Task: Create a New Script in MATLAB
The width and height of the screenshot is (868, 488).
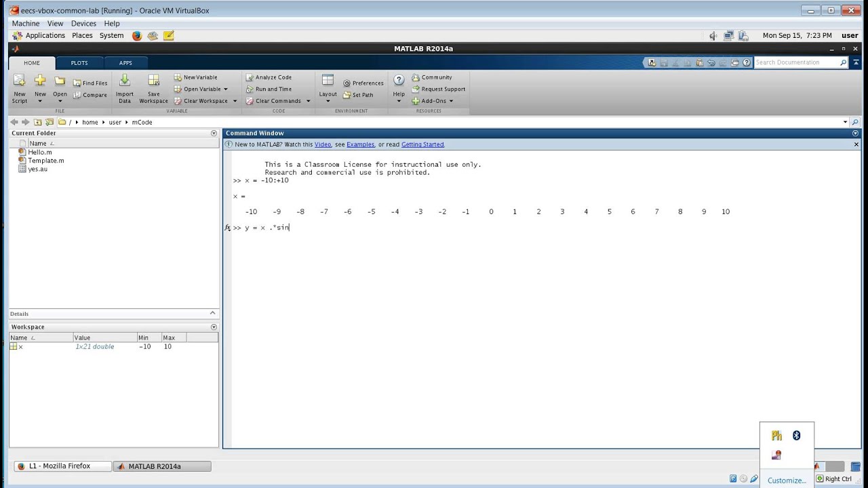Action: click(20, 89)
